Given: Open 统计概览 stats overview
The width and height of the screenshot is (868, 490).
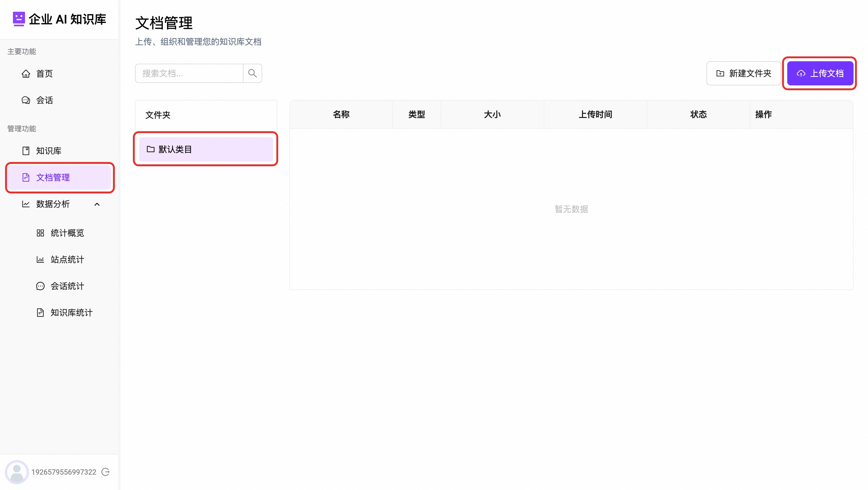Looking at the screenshot, I should tap(67, 233).
